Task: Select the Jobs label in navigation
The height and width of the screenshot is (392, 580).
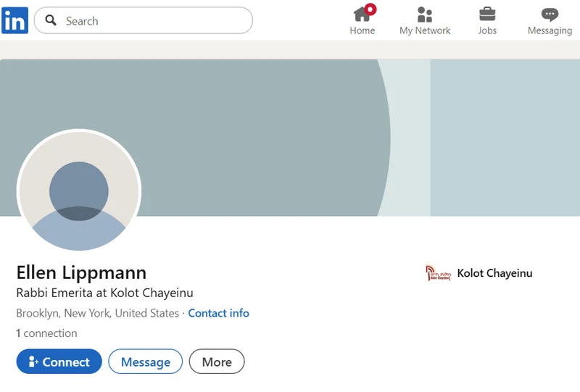Action: [x=487, y=30]
